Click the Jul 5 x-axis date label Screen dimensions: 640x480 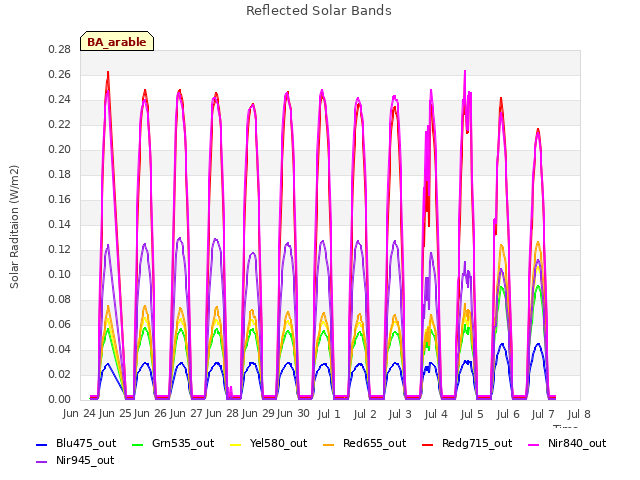click(x=472, y=414)
